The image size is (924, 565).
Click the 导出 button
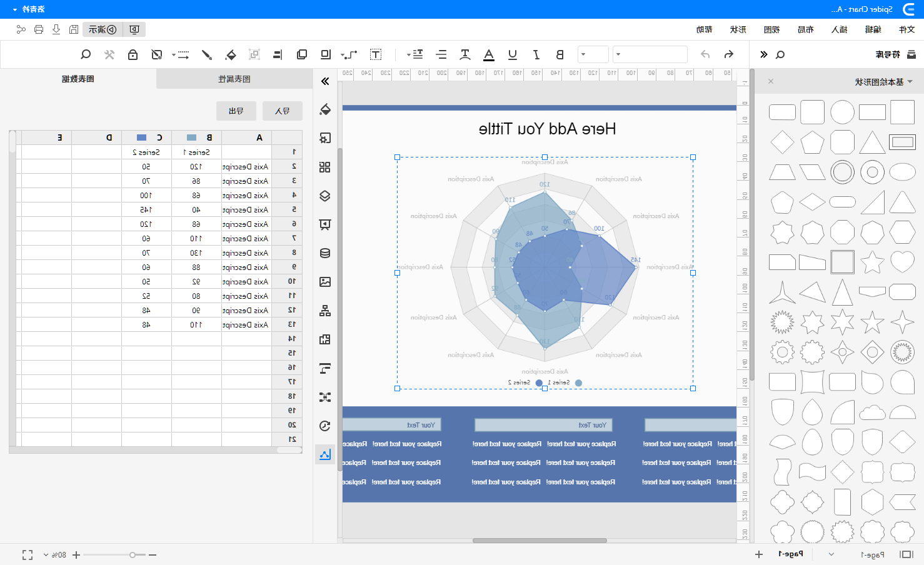coord(236,111)
